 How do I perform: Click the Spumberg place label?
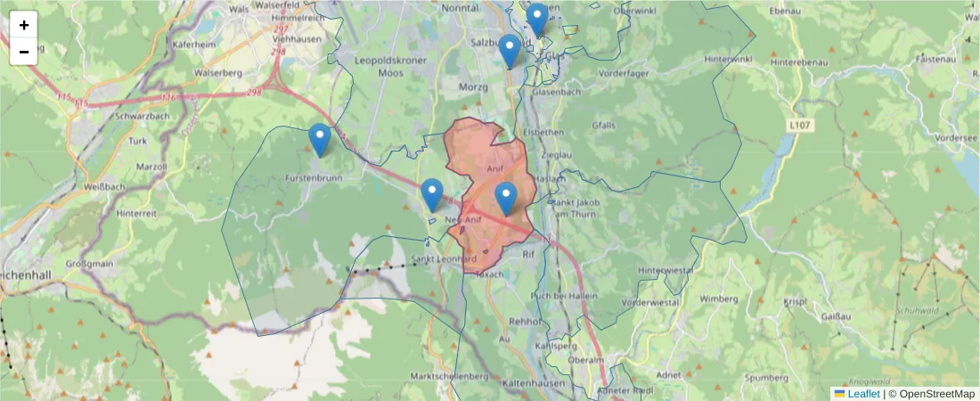pyautogui.click(x=767, y=378)
